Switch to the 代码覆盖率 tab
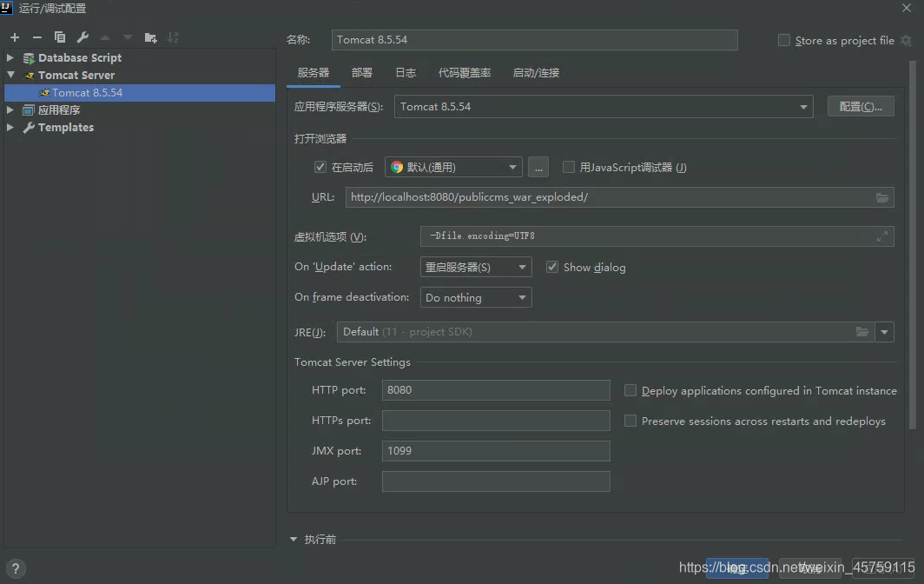Image resolution: width=924 pixels, height=584 pixels. 465,73
